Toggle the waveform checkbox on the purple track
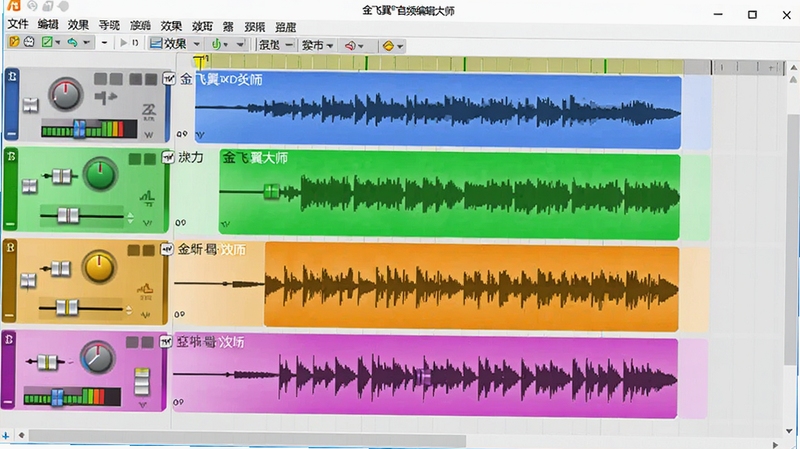The height and width of the screenshot is (449, 800). [166, 341]
